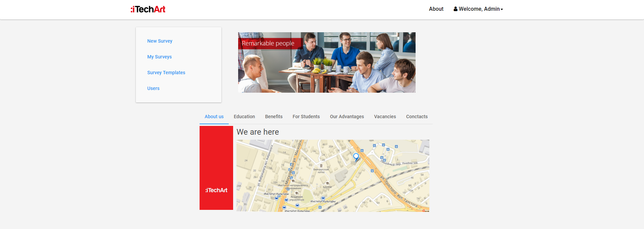Click the user profile icon beside Welcome
The image size is (644, 229).
(455, 9)
